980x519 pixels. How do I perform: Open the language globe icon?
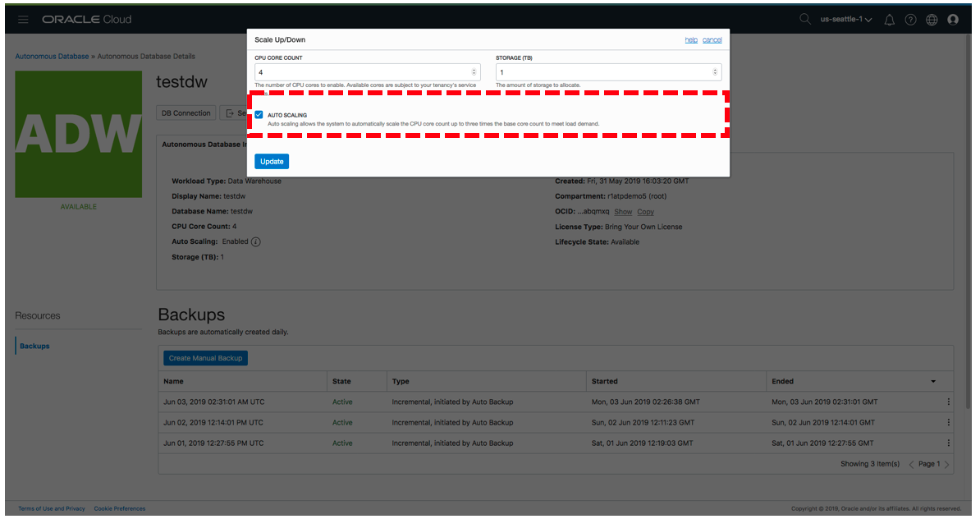click(932, 20)
